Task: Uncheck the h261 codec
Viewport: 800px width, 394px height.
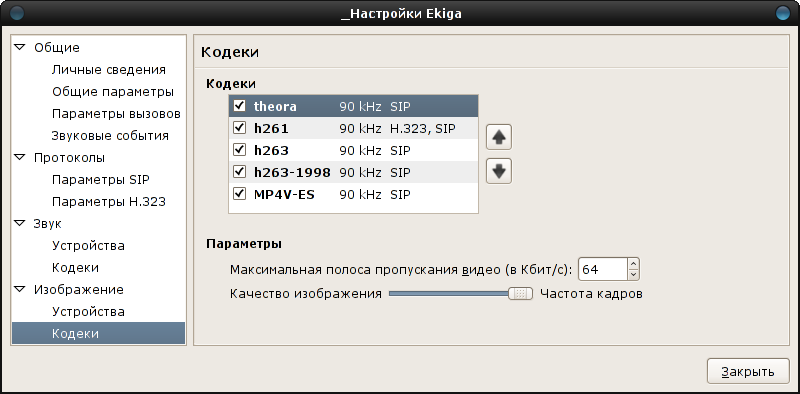Action: [239, 128]
